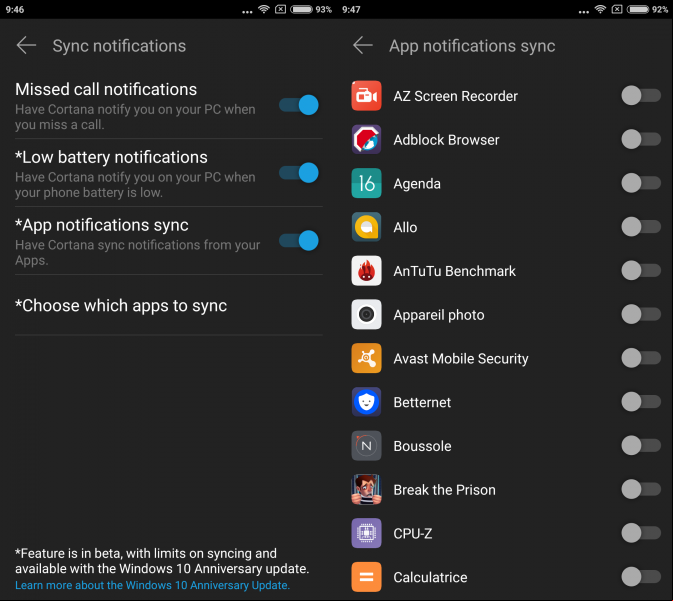Disable Low battery notifications switch
The height and width of the screenshot is (601, 673).
[299, 173]
